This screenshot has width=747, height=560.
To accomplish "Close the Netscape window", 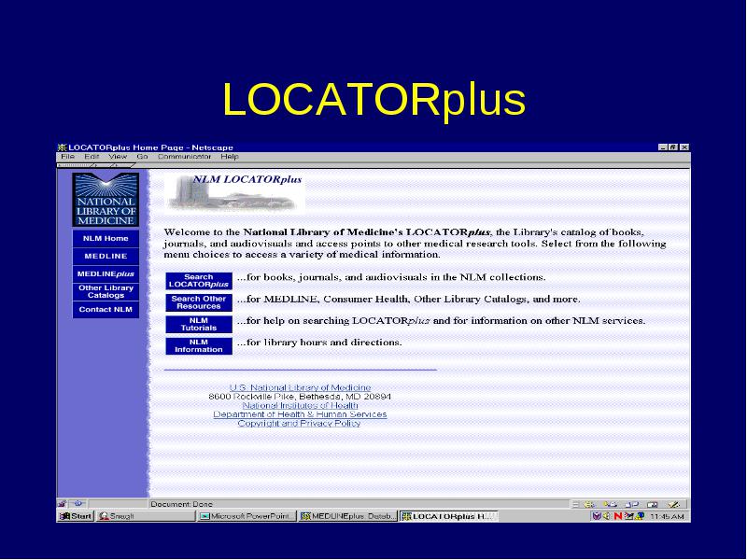I will pyautogui.click(x=684, y=147).
